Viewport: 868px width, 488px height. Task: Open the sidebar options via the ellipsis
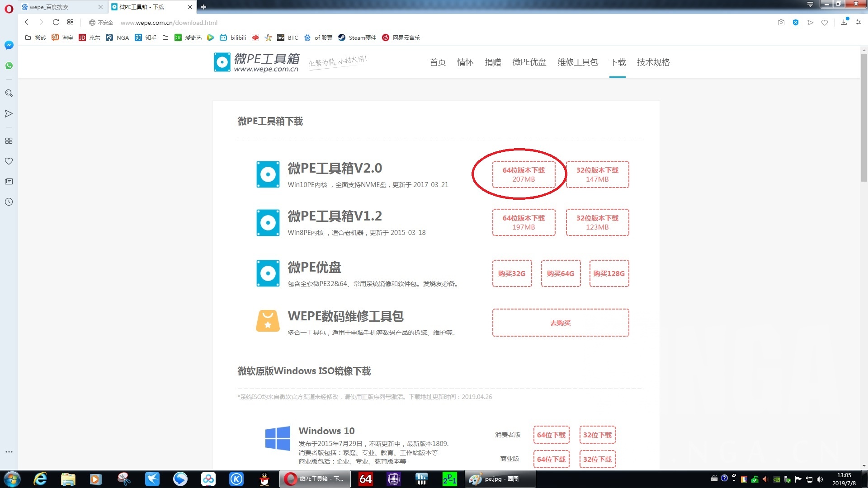[x=9, y=451]
